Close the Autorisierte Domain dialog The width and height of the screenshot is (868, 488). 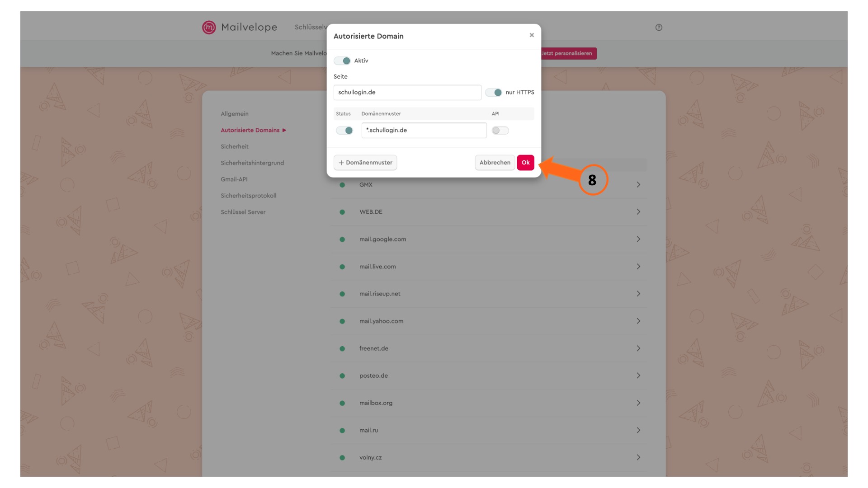[532, 35]
